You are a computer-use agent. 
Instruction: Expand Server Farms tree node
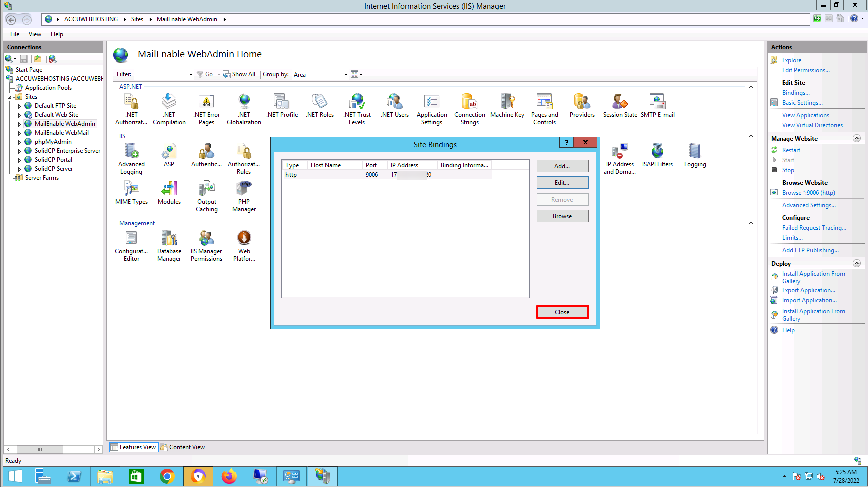click(x=10, y=178)
